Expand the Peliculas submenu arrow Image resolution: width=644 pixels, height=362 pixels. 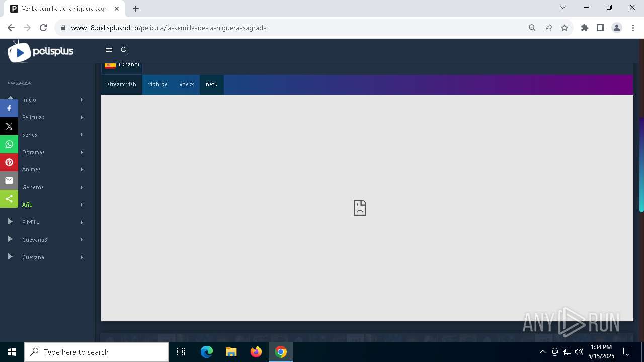(82, 117)
